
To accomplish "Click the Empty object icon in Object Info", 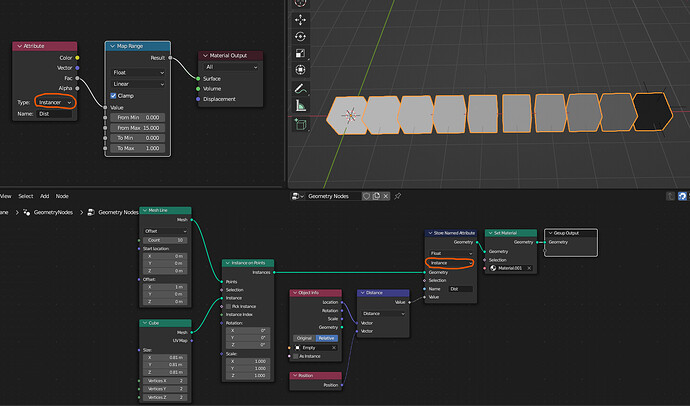I will pos(298,347).
